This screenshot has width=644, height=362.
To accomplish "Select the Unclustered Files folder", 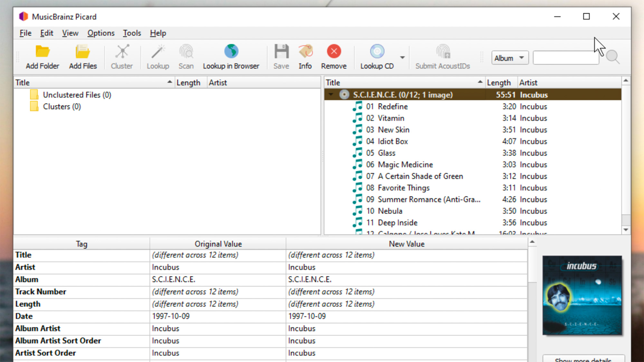I will point(77,95).
